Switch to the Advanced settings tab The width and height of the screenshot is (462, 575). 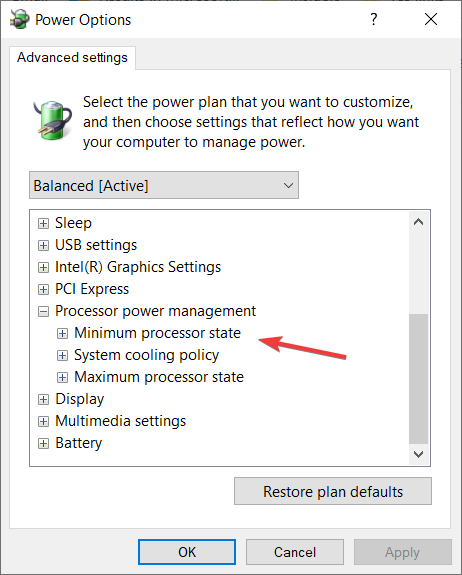coord(72,58)
